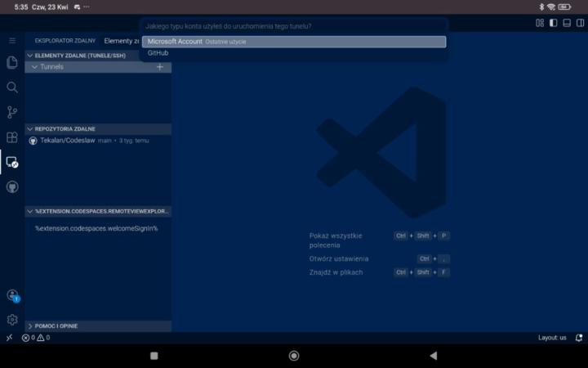Click Otwórz ustawienia hint
588x368 pixels.
[339, 258]
